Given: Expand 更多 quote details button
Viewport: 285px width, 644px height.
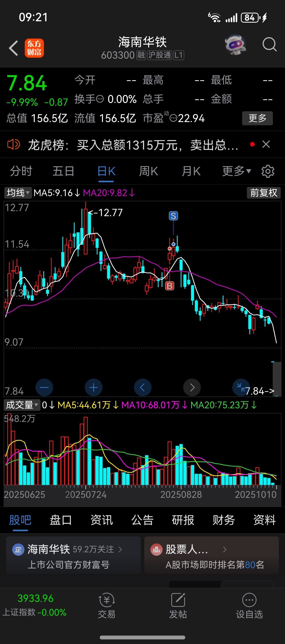Looking at the screenshot, I should (x=257, y=118).
